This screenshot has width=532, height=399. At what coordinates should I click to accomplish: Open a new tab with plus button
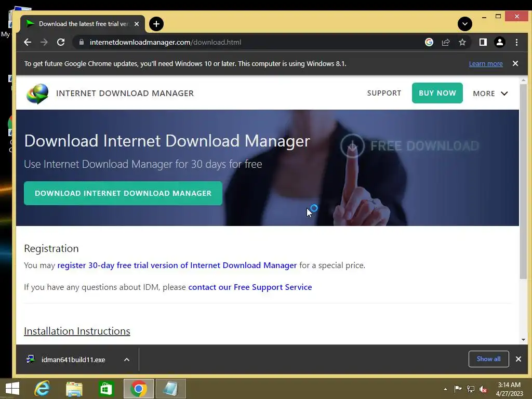coord(156,24)
